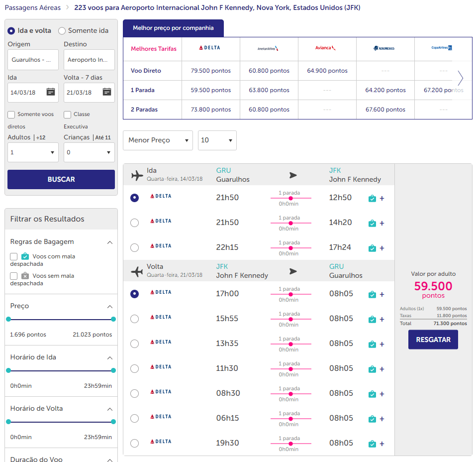Image resolution: width=476 pixels, height=462 pixels.
Task: Click the Delta logo in the fares header
Action: pos(209,48)
